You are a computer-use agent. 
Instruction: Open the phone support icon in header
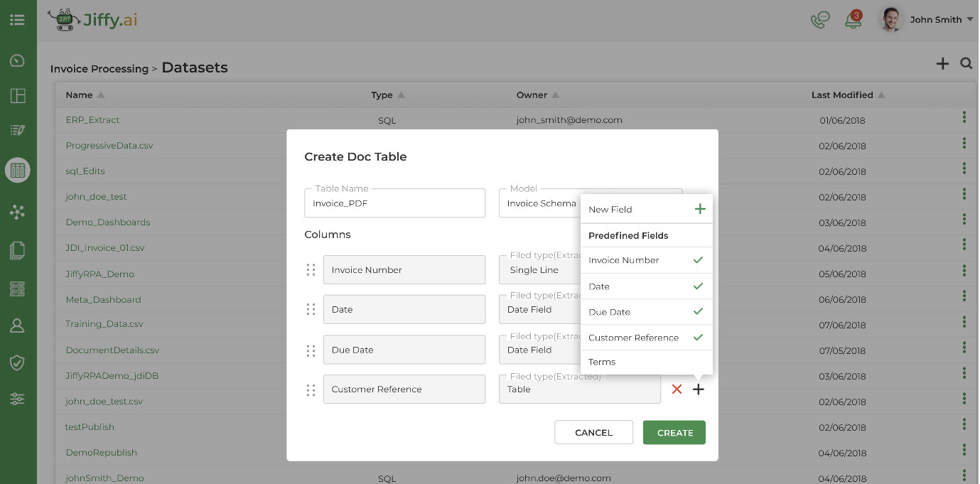[x=819, y=19]
